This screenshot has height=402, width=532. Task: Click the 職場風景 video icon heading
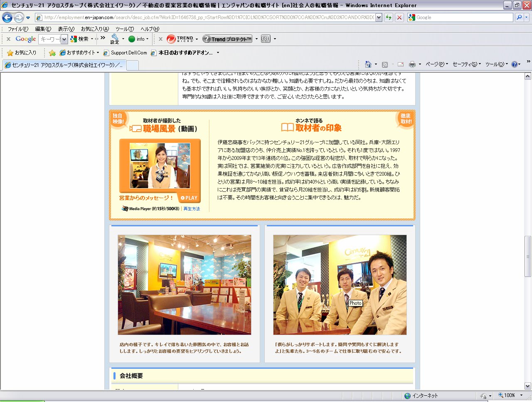point(135,128)
